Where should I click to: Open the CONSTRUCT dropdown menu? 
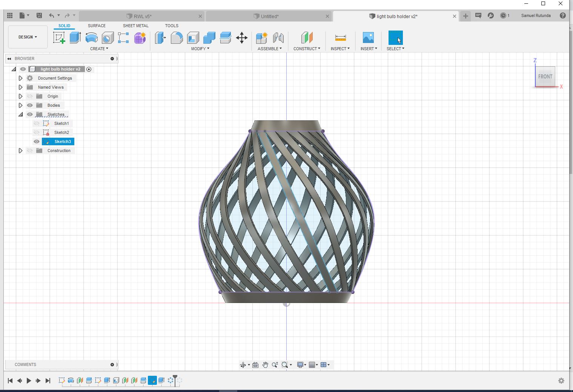pos(307,49)
